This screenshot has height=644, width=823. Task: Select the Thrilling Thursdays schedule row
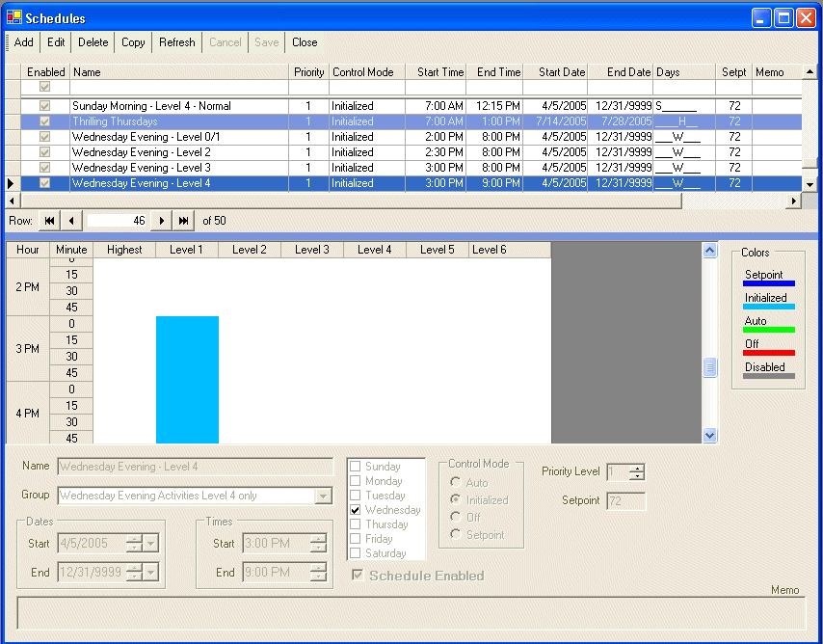point(411,121)
